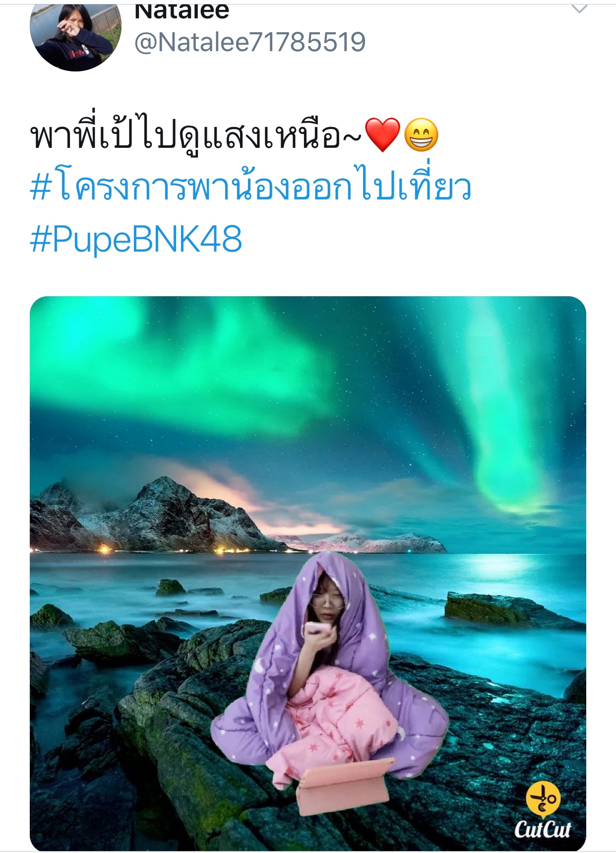Tap the Natalee display name

[x=182, y=11]
